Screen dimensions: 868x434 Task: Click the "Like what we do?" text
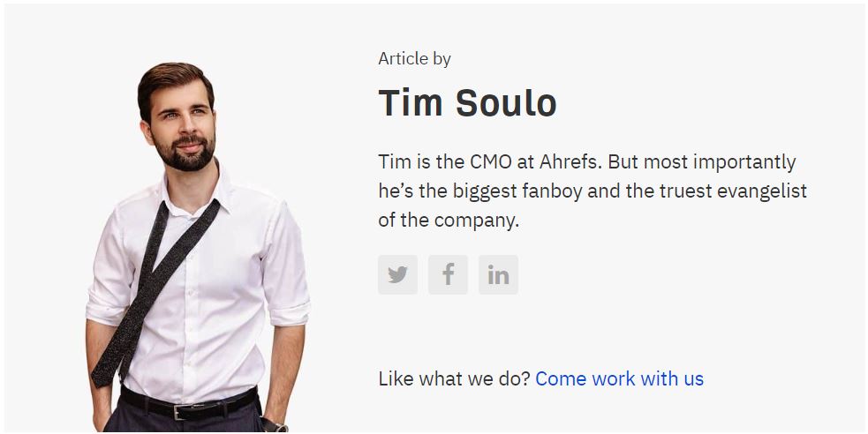tap(454, 379)
